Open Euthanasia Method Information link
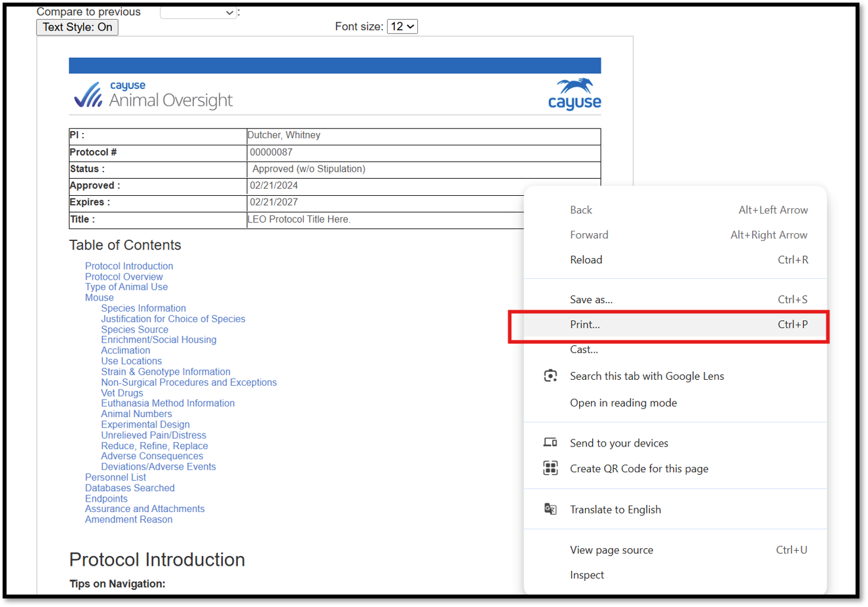The height and width of the screenshot is (607, 868). [168, 403]
